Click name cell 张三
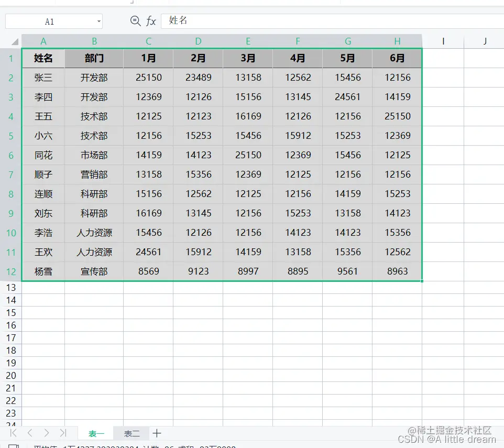 click(43, 78)
